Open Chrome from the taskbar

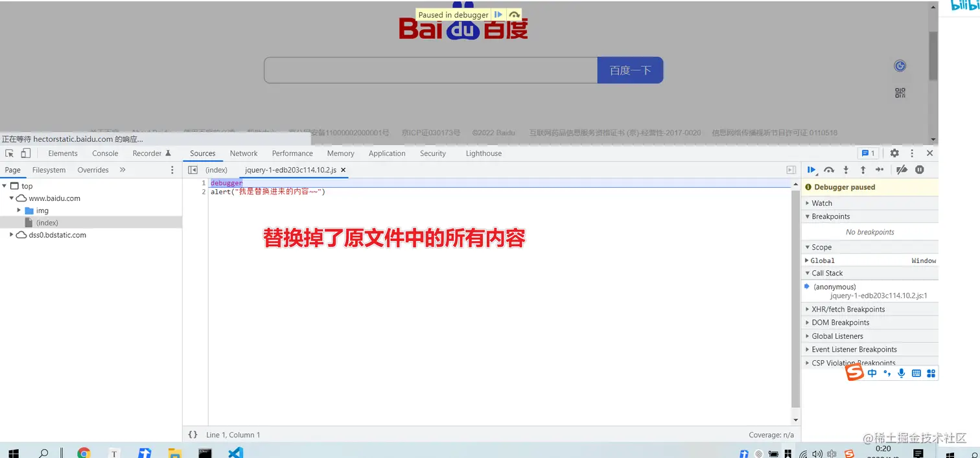pos(84,453)
